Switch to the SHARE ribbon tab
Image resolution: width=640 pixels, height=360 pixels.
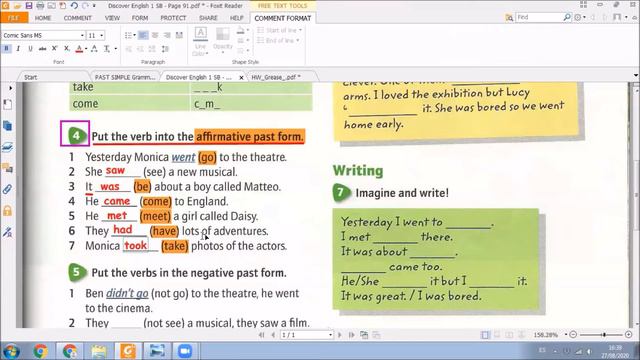click(208, 18)
